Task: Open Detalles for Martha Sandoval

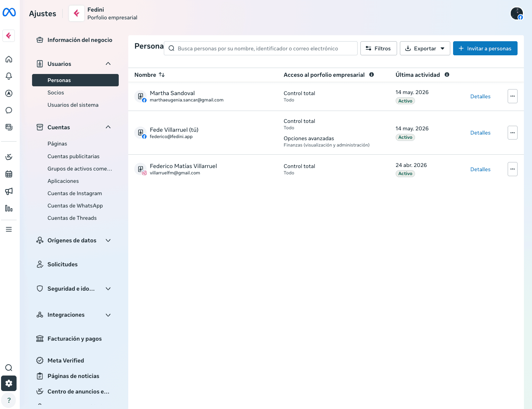Action: pos(480,96)
